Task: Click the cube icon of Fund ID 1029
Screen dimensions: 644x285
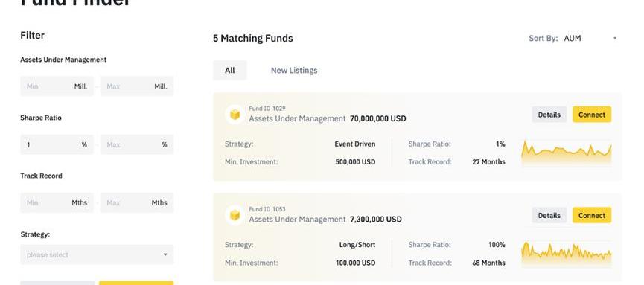Action: click(x=235, y=115)
